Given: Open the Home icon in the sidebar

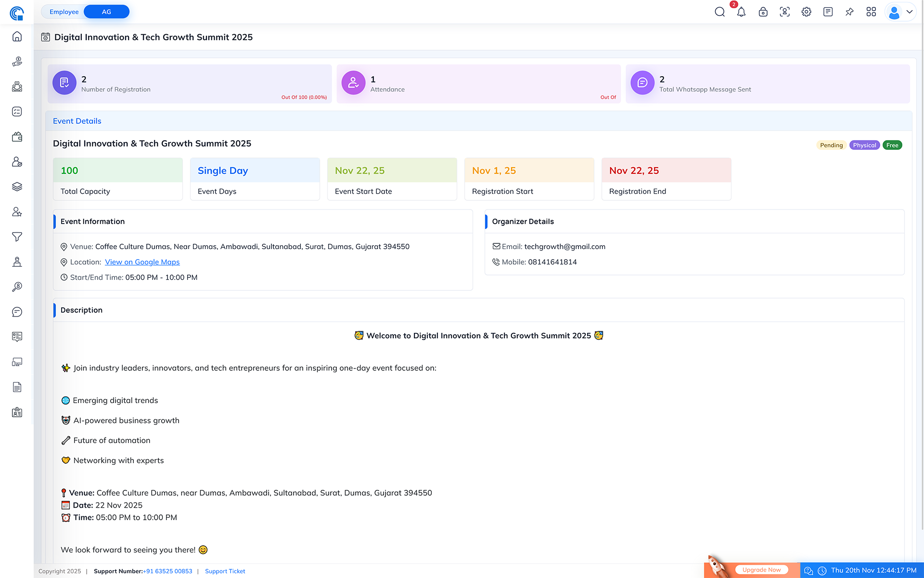Looking at the screenshot, I should (x=17, y=37).
